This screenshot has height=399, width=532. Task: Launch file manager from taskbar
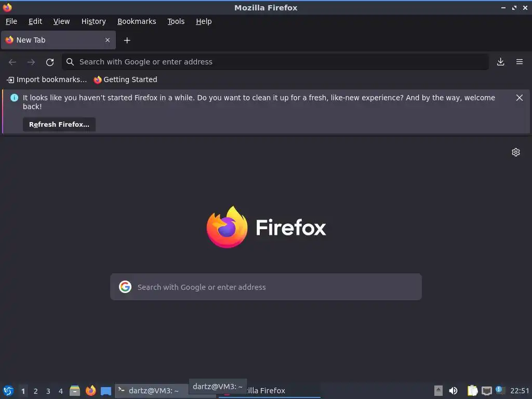(x=75, y=391)
